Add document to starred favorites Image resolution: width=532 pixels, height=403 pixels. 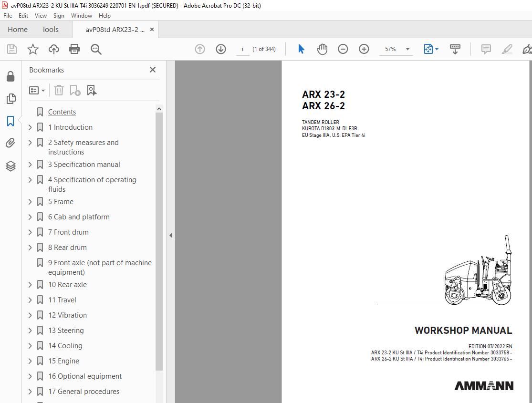point(33,49)
